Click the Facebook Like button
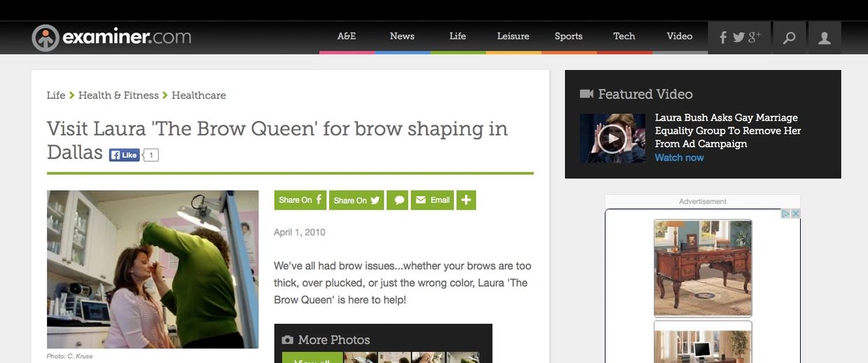 (x=125, y=156)
